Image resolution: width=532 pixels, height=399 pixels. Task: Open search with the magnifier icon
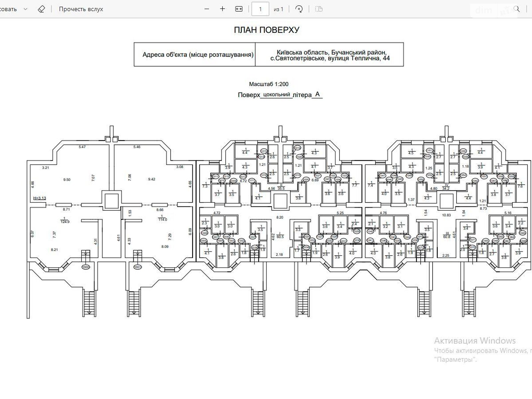tap(516, 9)
